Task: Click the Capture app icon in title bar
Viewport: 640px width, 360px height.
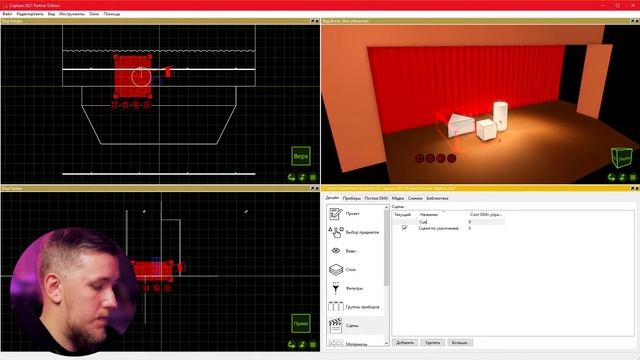Action: click(5, 5)
